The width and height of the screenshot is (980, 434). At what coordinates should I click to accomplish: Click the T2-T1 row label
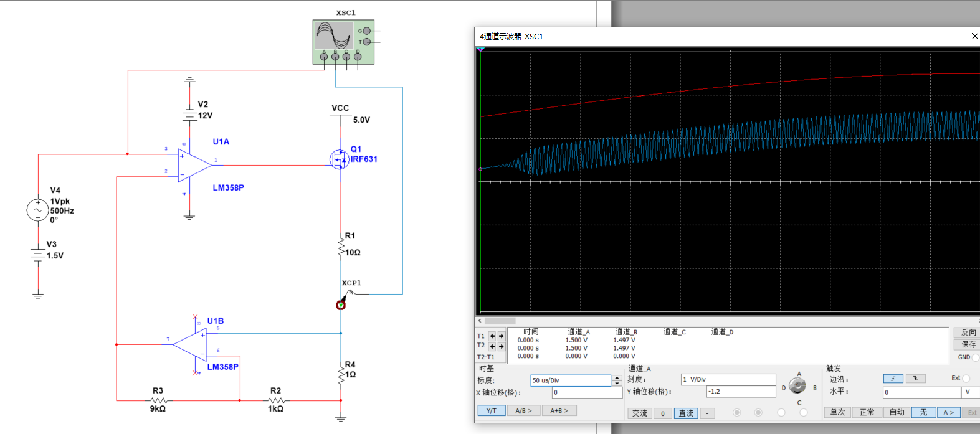point(486,357)
